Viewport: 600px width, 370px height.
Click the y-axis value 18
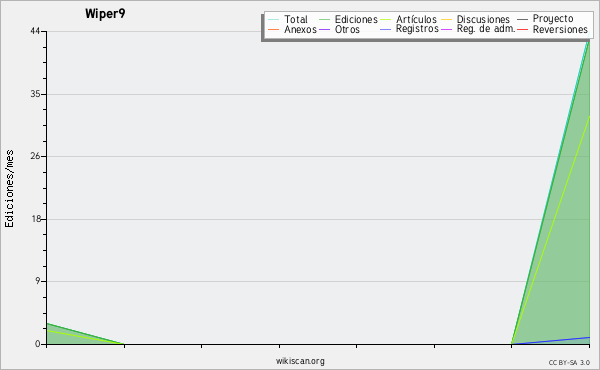point(36,219)
